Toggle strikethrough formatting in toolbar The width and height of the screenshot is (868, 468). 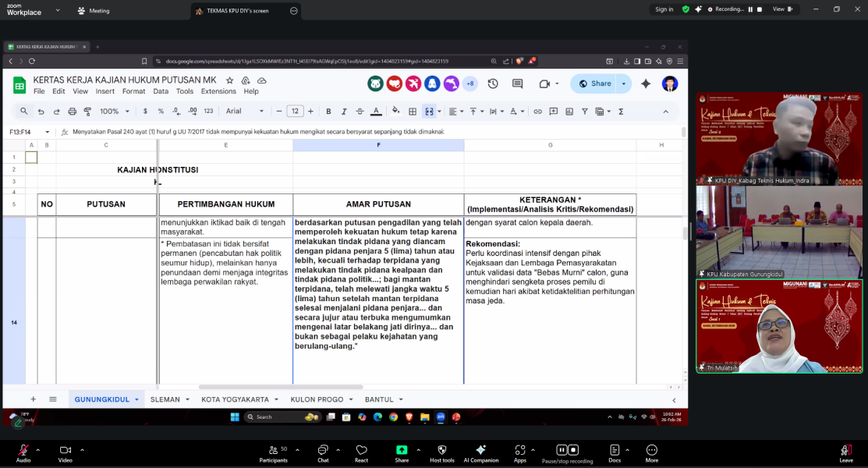click(x=360, y=112)
